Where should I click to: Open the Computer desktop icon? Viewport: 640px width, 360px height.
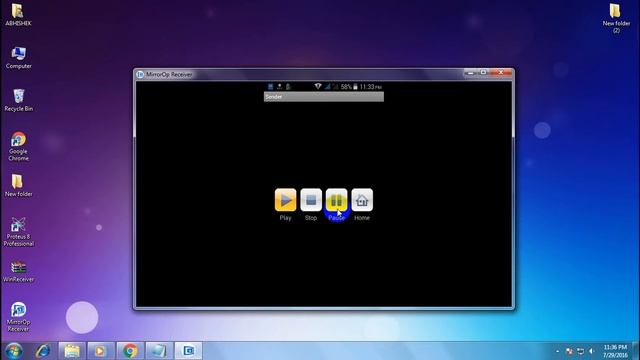click(x=18, y=58)
